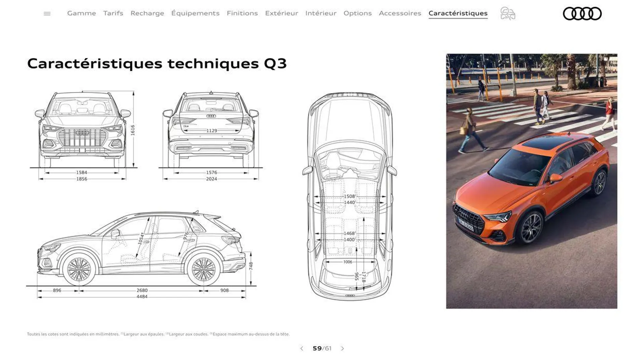Click the Caractéristiques techniques Q3 heading
644x362 pixels.
pos(157,63)
